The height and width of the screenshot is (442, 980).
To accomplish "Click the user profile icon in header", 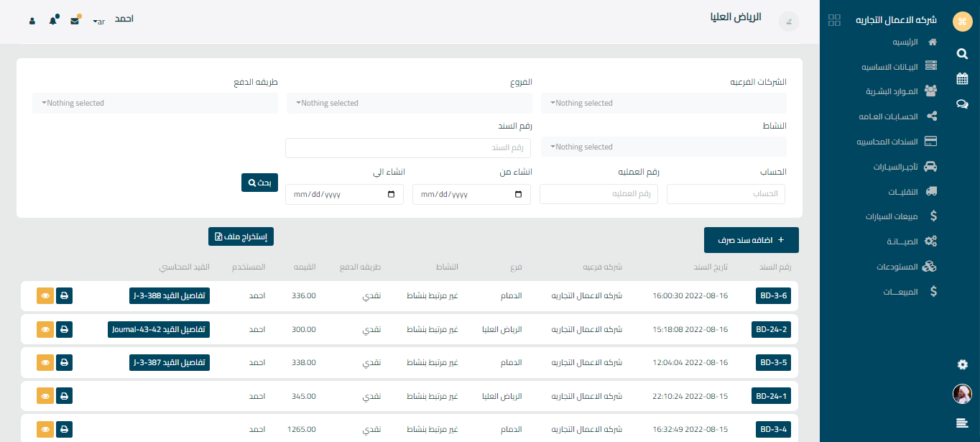I will (32, 21).
